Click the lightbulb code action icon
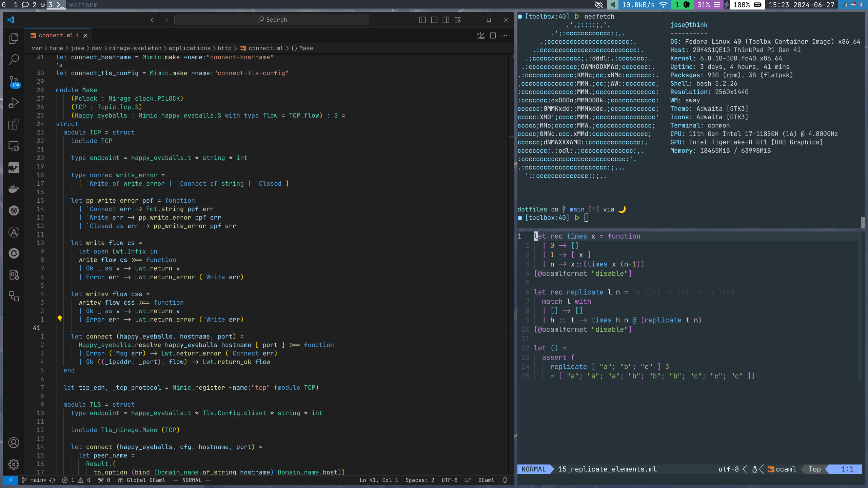 (x=60, y=319)
